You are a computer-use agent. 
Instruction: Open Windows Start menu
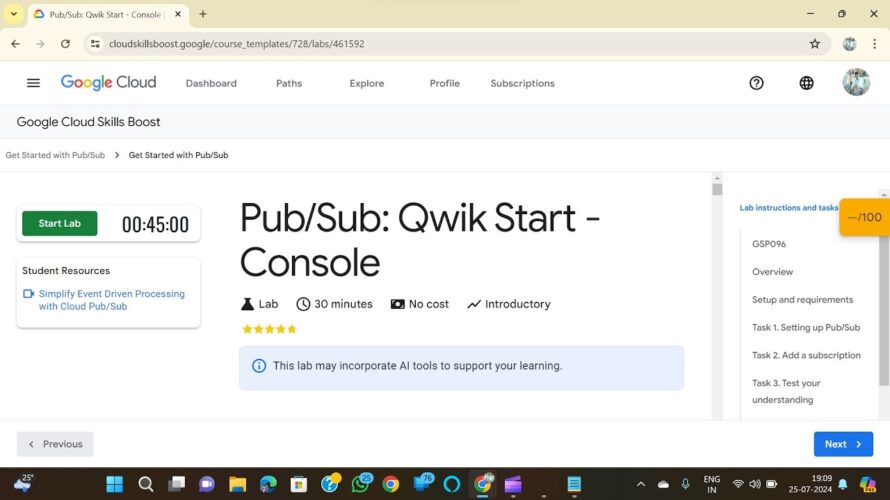114,484
